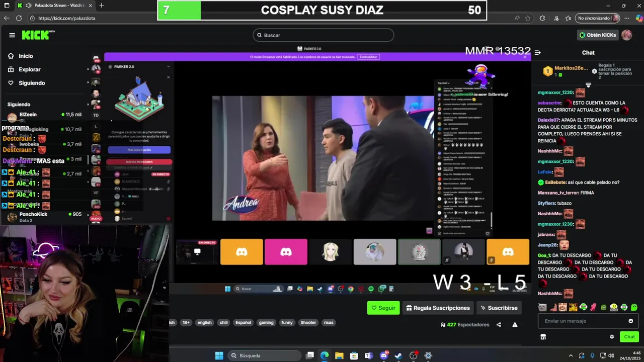Click the chill tag

pos(223,323)
